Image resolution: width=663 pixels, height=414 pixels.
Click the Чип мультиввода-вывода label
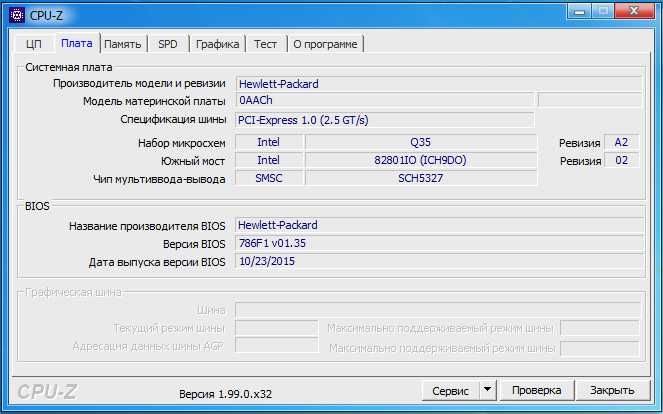coord(159,179)
